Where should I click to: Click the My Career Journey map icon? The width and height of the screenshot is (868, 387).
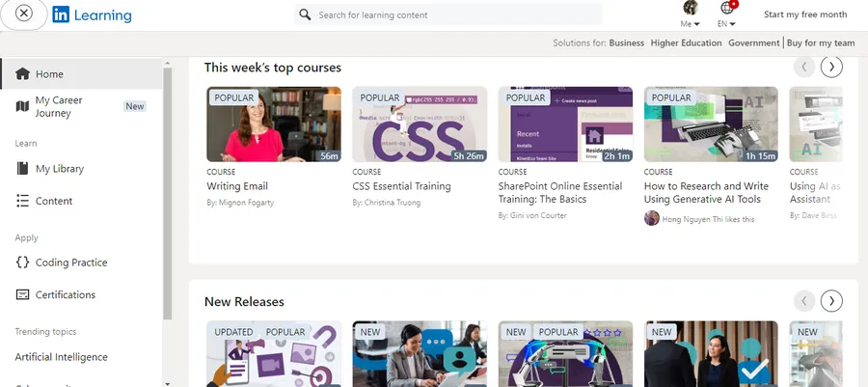(22, 106)
